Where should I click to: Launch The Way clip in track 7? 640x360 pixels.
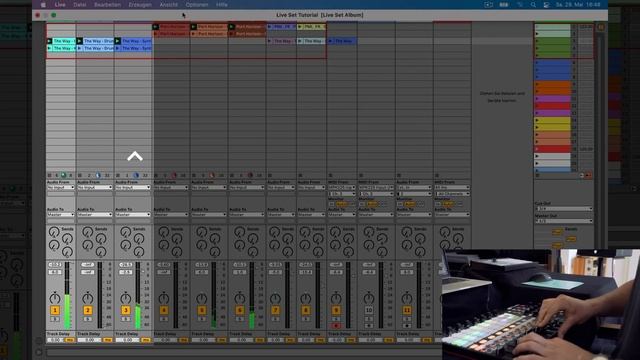coord(269,41)
